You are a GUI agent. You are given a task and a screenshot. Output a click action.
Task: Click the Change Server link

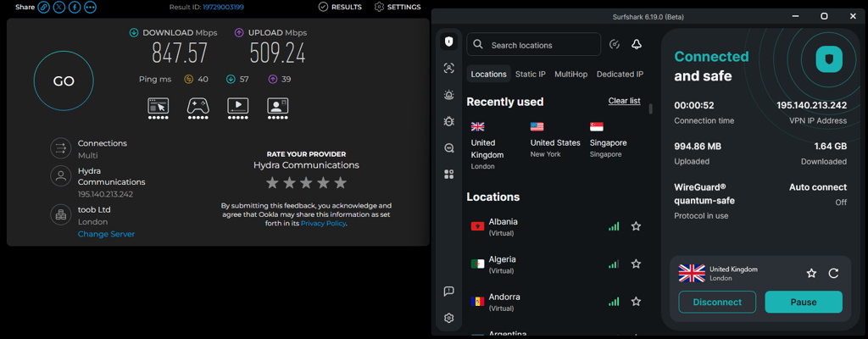106,234
